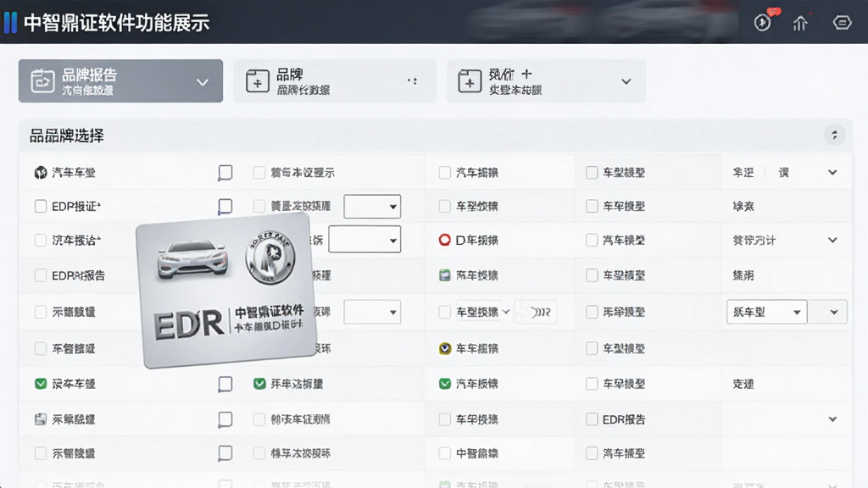Click the floppy-disk save icon in the list
Image resolution: width=868 pixels, height=488 pixels.
point(41,419)
